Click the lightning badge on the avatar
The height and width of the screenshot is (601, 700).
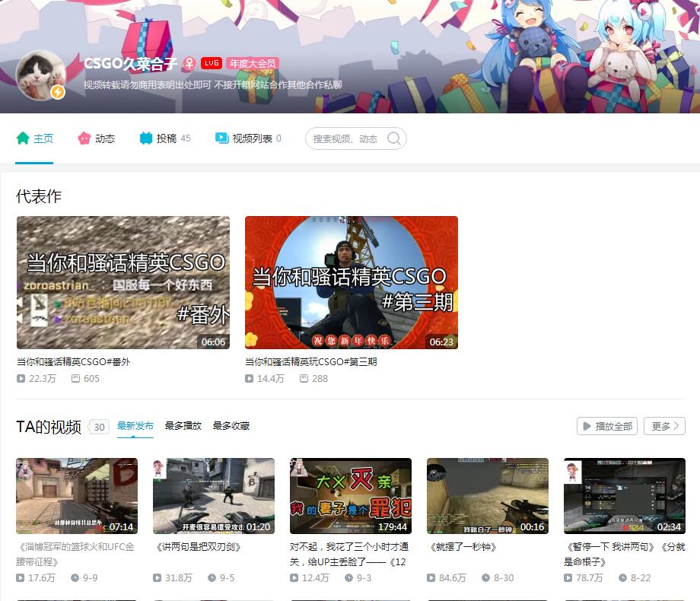(58, 92)
